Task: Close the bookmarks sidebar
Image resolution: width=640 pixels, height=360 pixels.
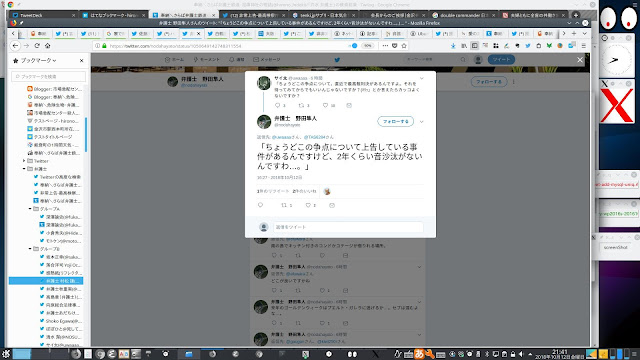Action: click(x=82, y=60)
